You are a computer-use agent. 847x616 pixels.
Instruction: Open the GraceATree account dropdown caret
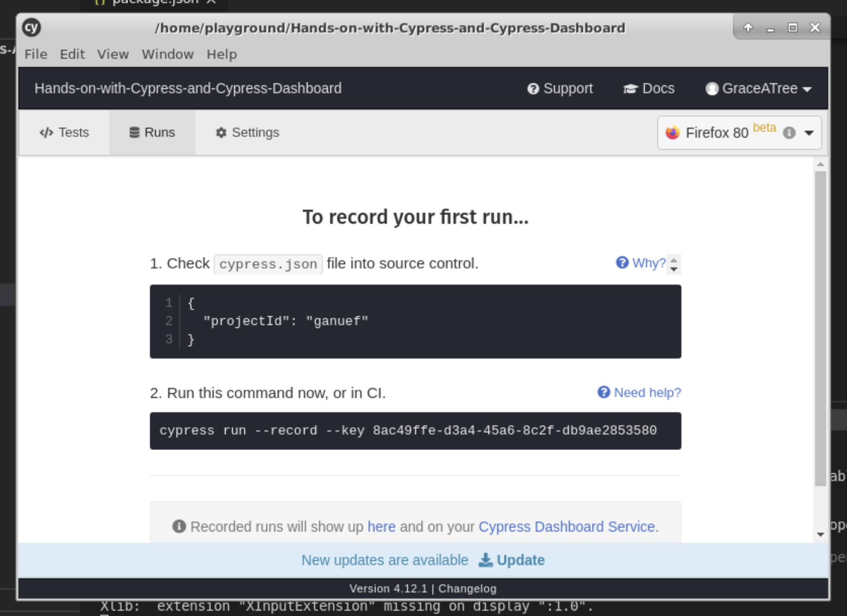[x=807, y=89]
